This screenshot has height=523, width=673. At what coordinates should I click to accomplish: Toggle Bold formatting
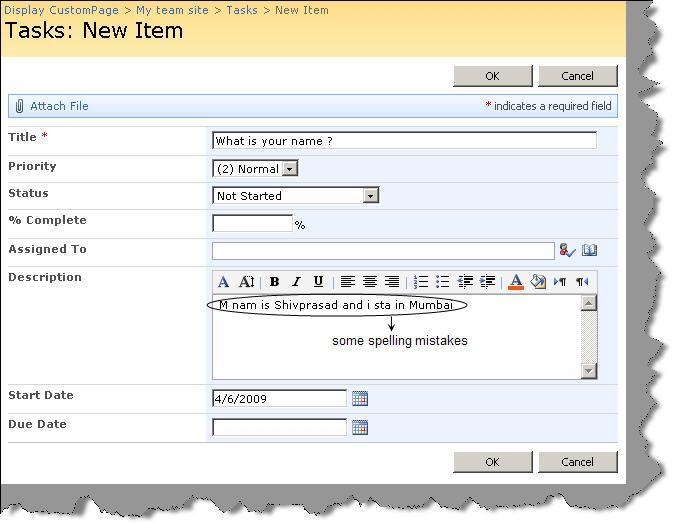(274, 282)
